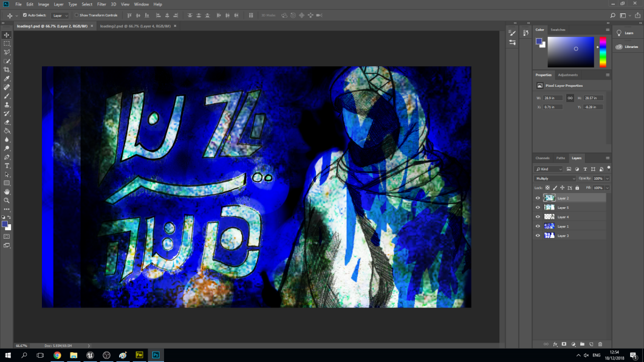
Task: Select the Eyedropper tool
Action: 7,78
